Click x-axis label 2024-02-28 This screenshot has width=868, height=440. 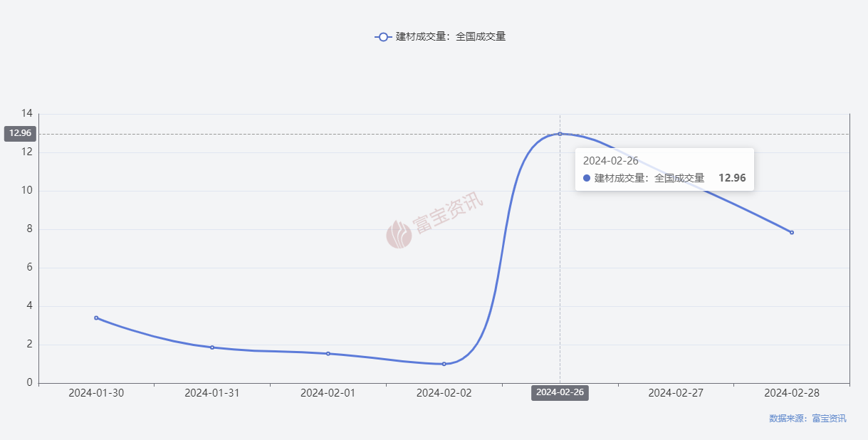(791, 392)
